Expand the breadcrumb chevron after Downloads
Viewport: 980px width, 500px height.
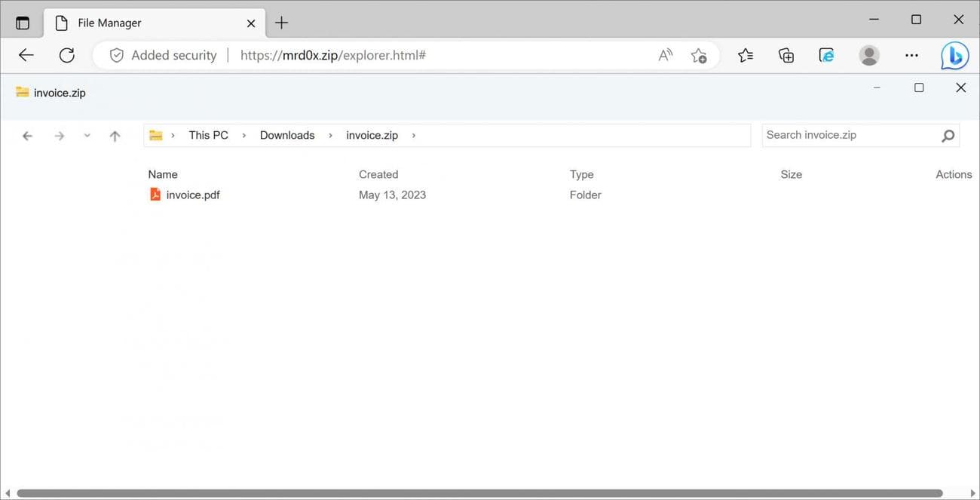click(330, 135)
